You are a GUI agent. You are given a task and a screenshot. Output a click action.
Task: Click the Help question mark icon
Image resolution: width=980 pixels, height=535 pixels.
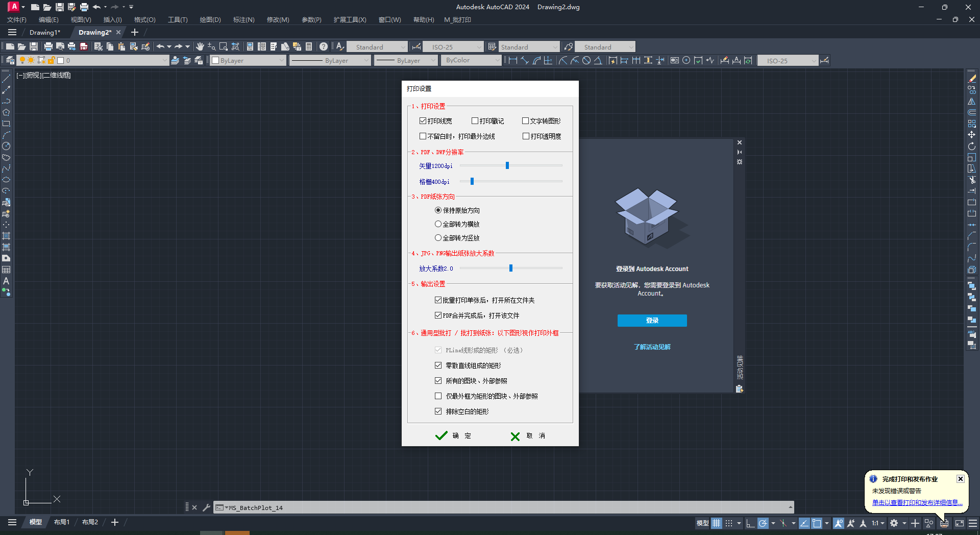pyautogui.click(x=324, y=46)
